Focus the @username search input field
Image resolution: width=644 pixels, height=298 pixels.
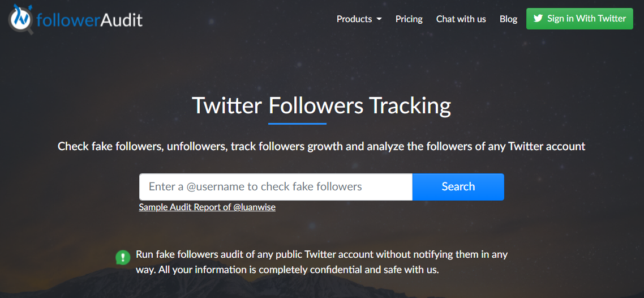click(276, 186)
